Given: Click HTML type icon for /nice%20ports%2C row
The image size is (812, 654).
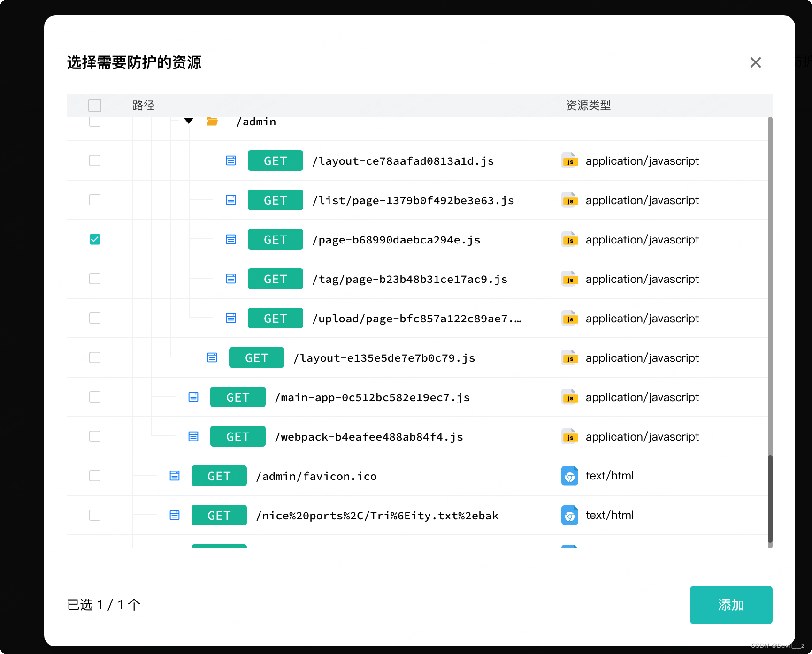Looking at the screenshot, I should tap(570, 515).
